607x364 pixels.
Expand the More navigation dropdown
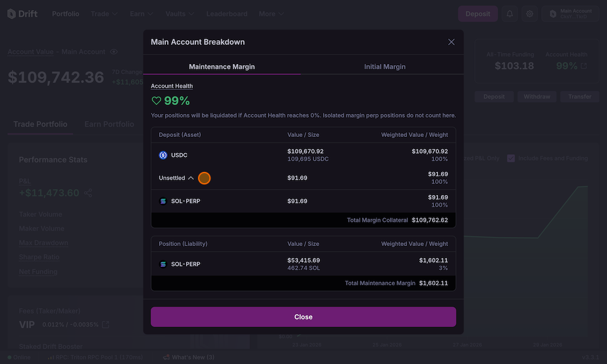(x=271, y=14)
